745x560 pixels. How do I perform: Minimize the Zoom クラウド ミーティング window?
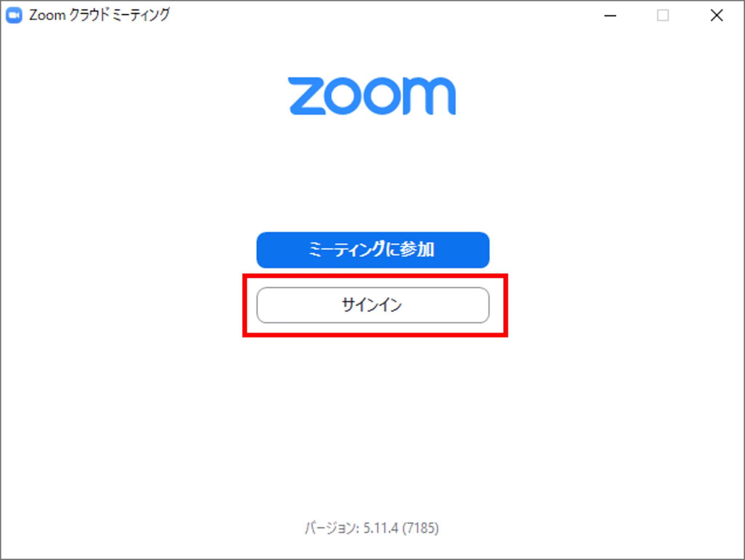pyautogui.click(x=610, y=16)
